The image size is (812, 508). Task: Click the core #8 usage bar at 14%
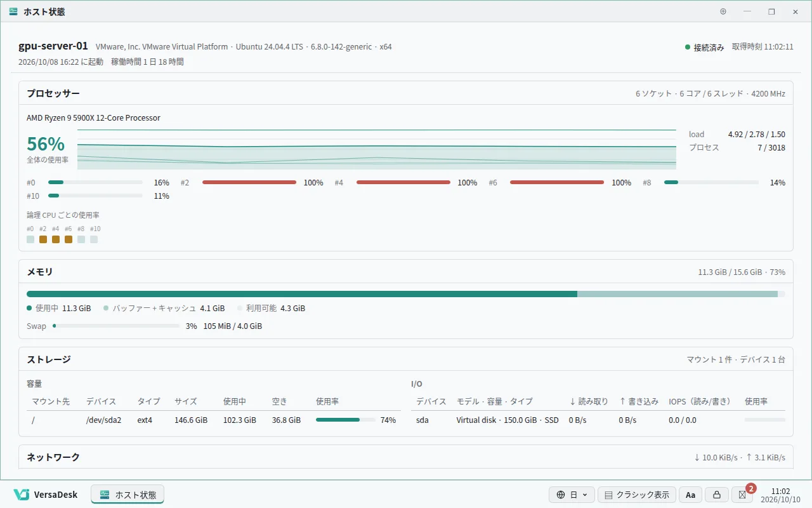click(x=711, y=182)
